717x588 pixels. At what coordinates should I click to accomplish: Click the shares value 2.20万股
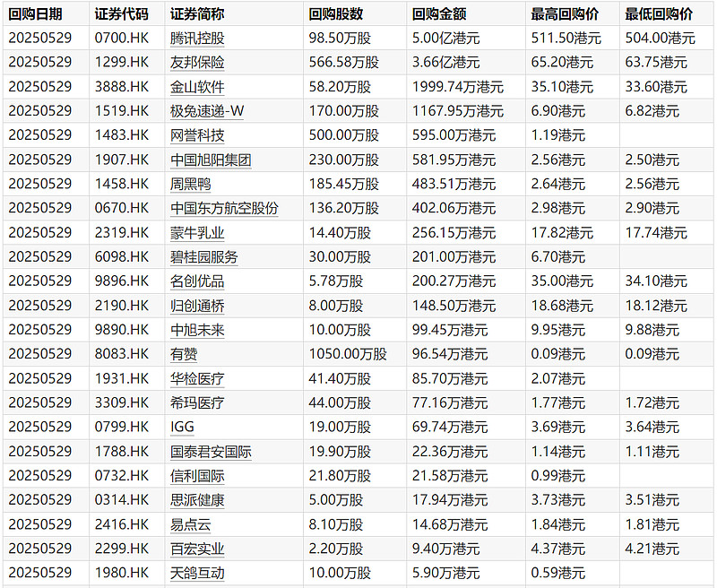click(x=335, y=549)
